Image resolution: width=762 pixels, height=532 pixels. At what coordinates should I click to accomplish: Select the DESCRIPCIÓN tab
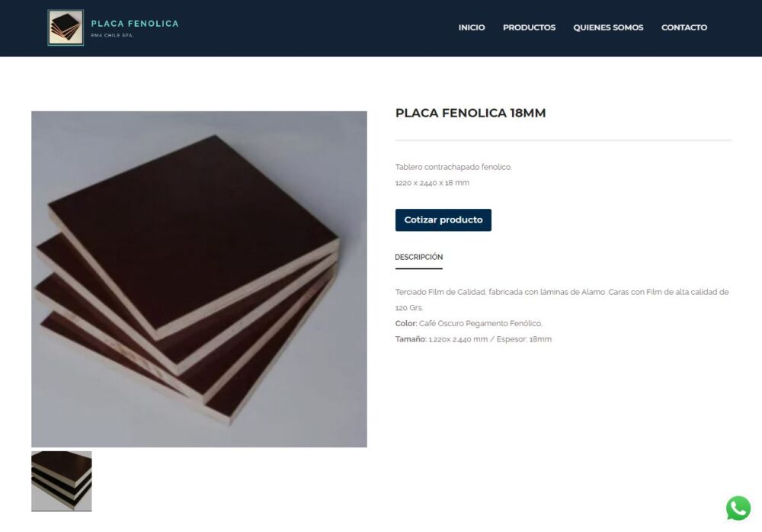pos(418,258)
